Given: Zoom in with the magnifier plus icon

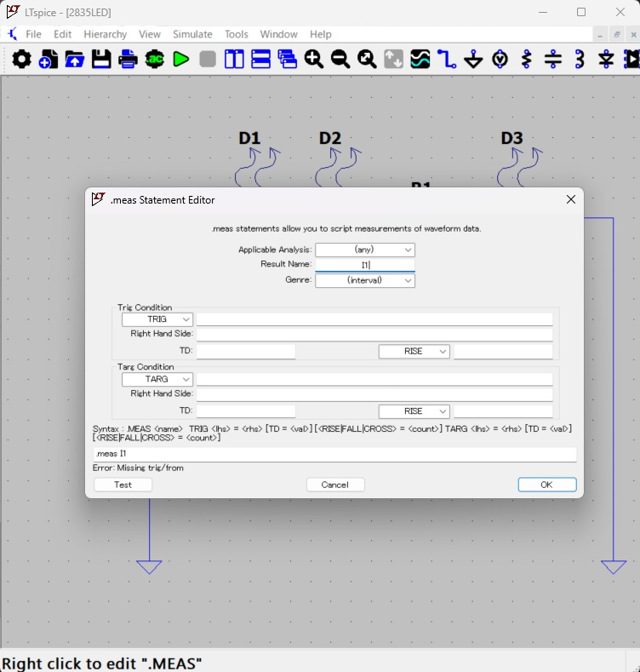Looking at the screenshot, I should pos(313,59).
